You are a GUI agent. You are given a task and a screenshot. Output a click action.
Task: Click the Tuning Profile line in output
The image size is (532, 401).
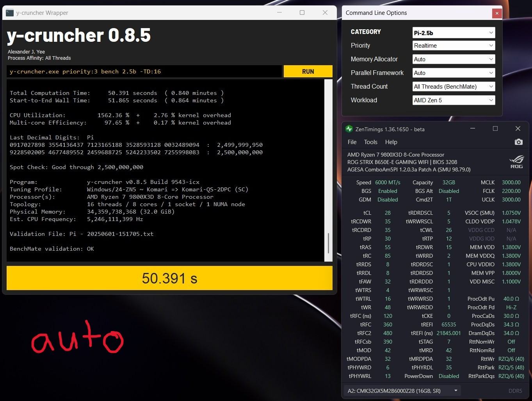(x=129, y=189)
